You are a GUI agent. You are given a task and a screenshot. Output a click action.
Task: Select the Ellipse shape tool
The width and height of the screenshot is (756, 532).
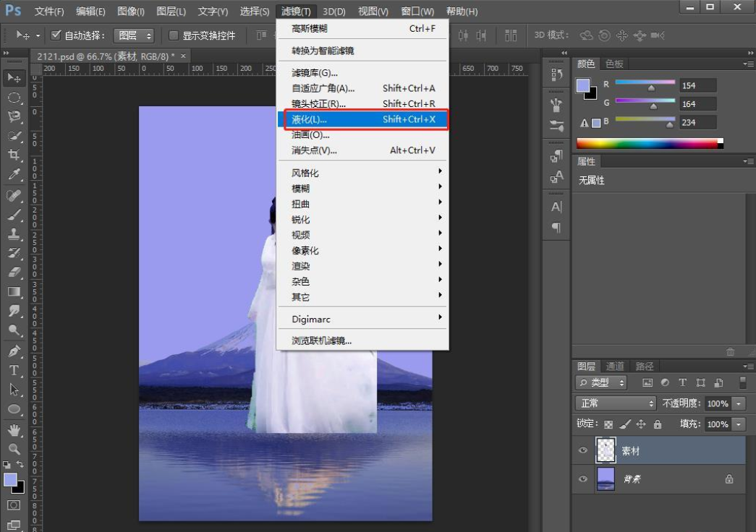click(14, 409)
